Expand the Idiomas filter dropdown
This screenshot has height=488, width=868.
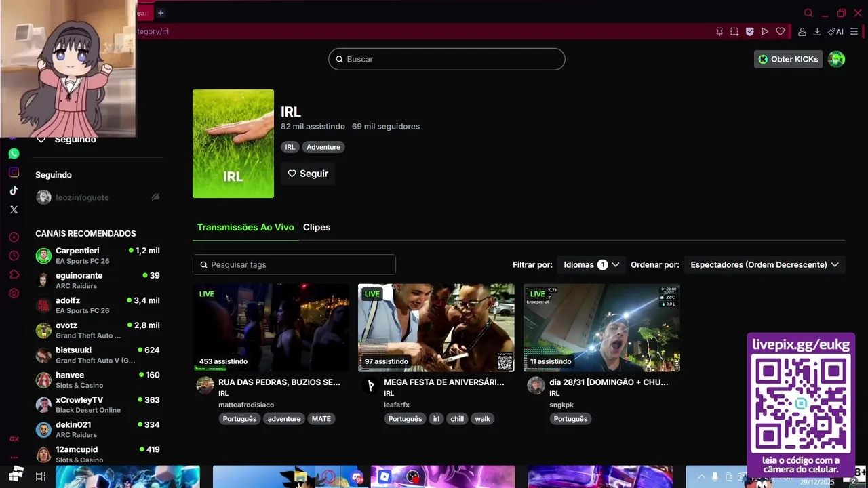coord(590,264)
